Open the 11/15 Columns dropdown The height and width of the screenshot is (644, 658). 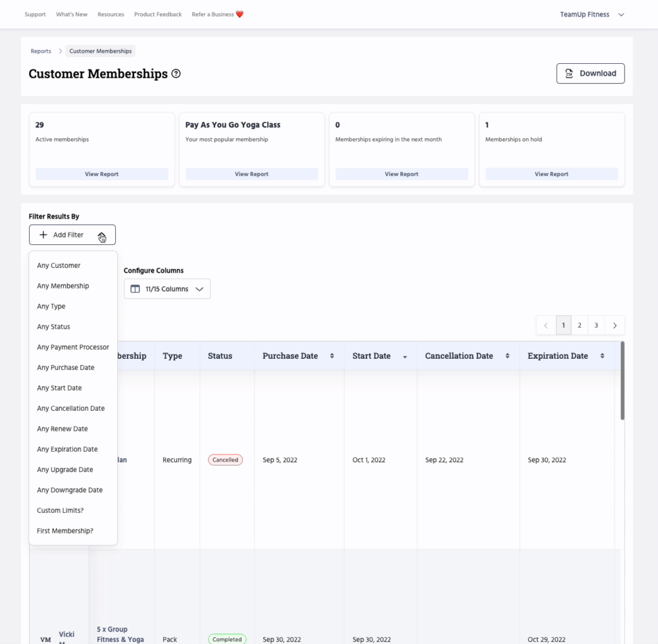coord(167,289)
